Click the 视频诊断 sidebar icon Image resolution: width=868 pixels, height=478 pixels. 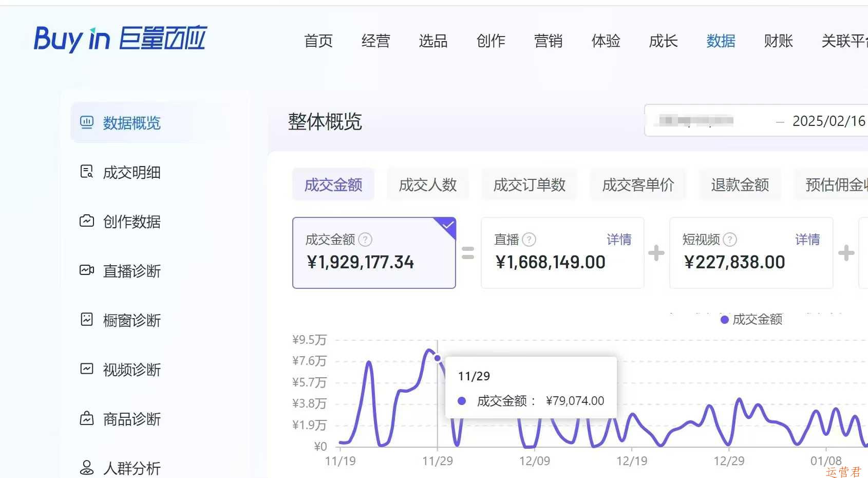pos(87,369)
